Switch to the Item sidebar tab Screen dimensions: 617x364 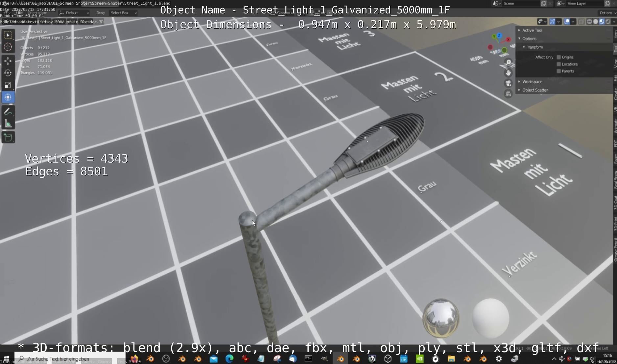(x=615, y=34)
